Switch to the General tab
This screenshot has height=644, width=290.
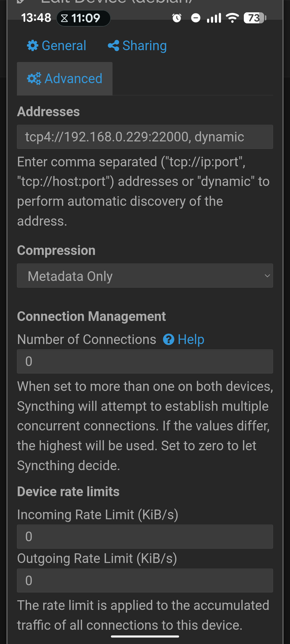click(x=57, y=46)
